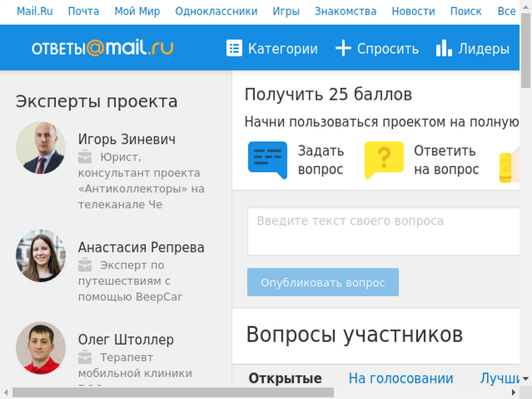Go to Знакомства

point(345,11)
